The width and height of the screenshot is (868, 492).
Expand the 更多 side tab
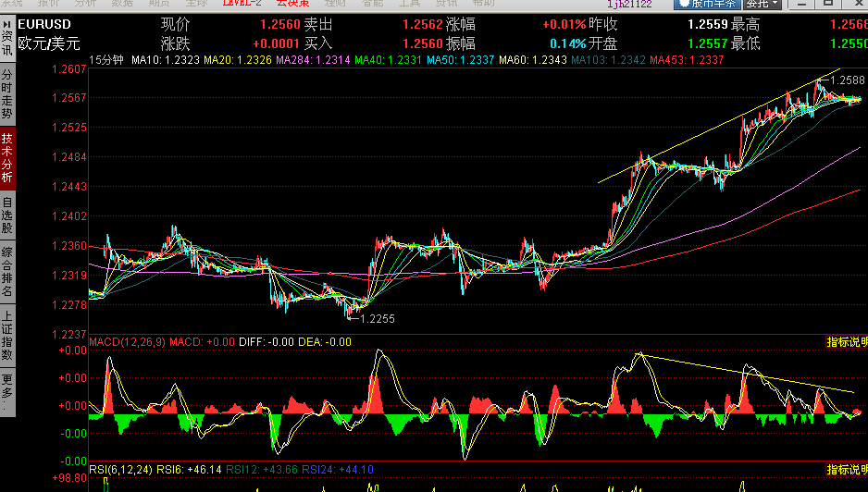[7, 392]
